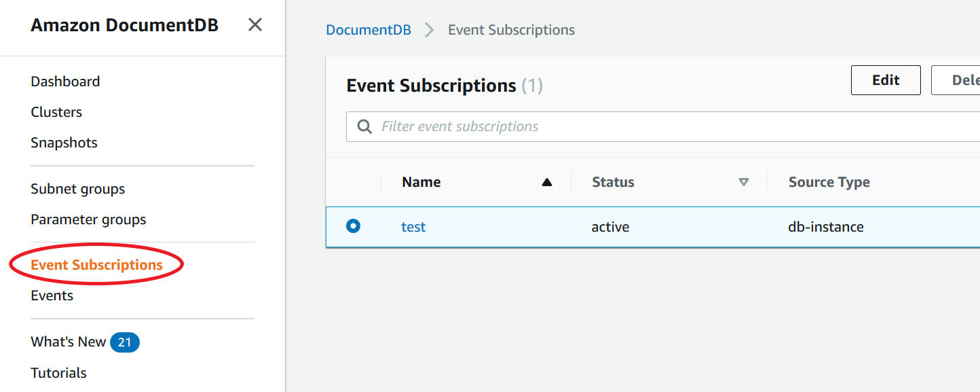
Task: Navigate to the Events section
Action: pyautogui.click(x=52, y=295)
